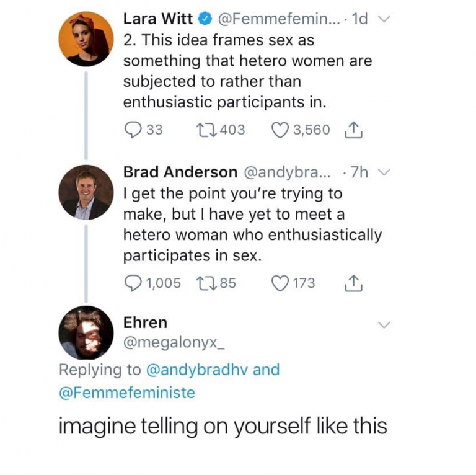Retweet Brad Anderson's tweet

point(205,283)
